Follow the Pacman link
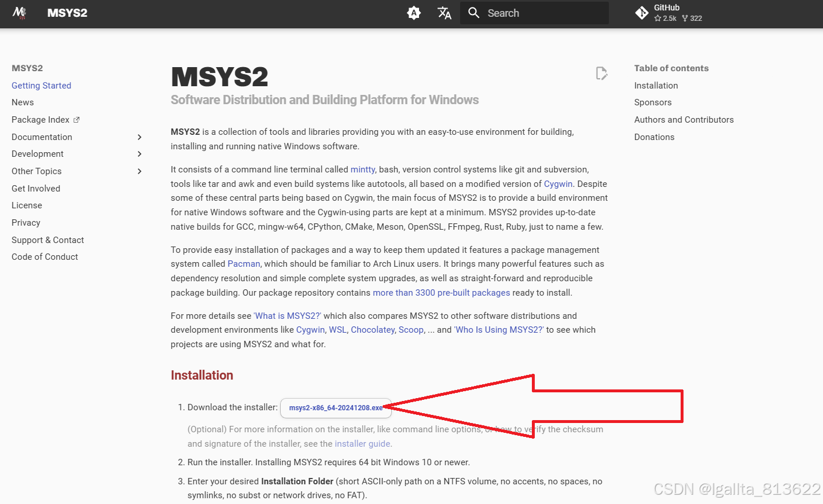This screenshot has width=823, height=504. tap(244, 264)
